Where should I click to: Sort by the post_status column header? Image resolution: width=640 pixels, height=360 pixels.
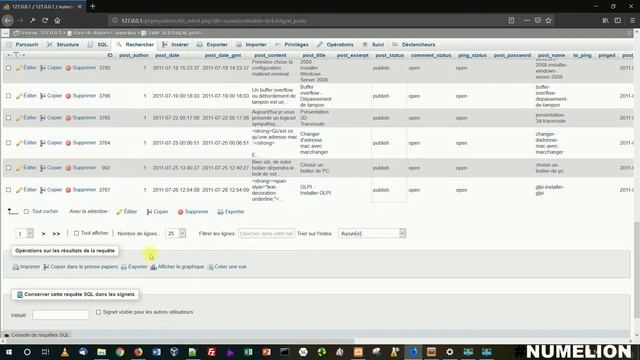coord(389,56)
